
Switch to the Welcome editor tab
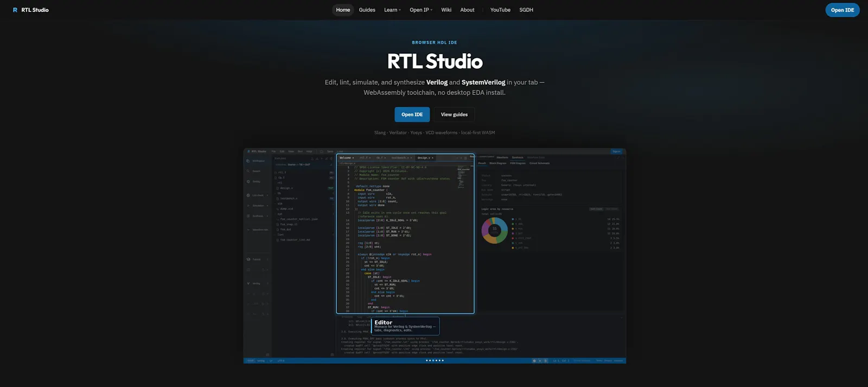pyautogui.click(x=345, y=158)
